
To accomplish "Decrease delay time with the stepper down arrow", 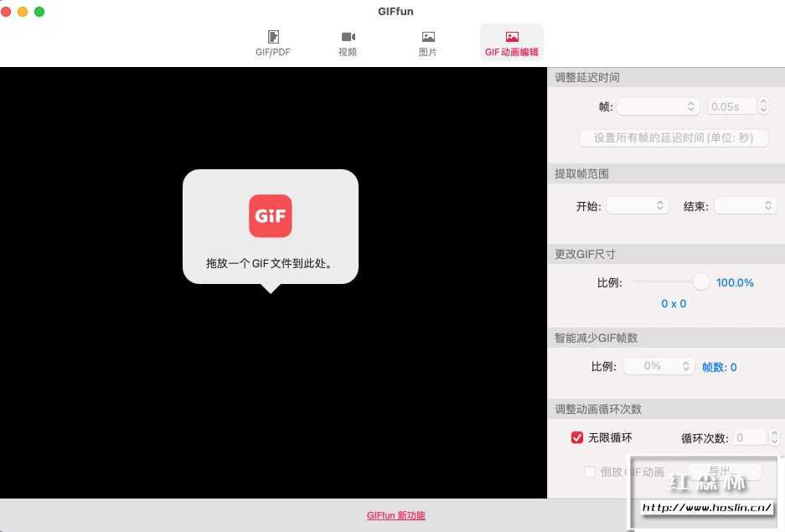I will [x=763, y=110].
